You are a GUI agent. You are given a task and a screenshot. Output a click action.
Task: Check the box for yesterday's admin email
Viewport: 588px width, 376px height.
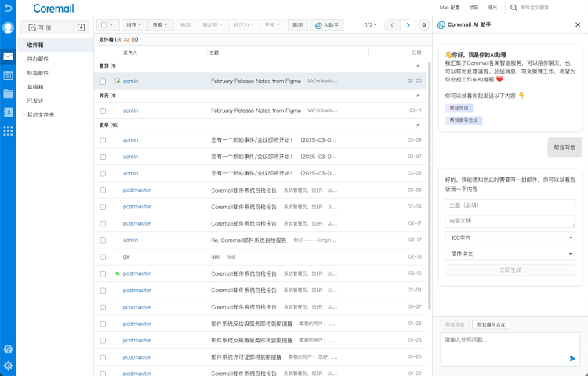tap(103, 110)
